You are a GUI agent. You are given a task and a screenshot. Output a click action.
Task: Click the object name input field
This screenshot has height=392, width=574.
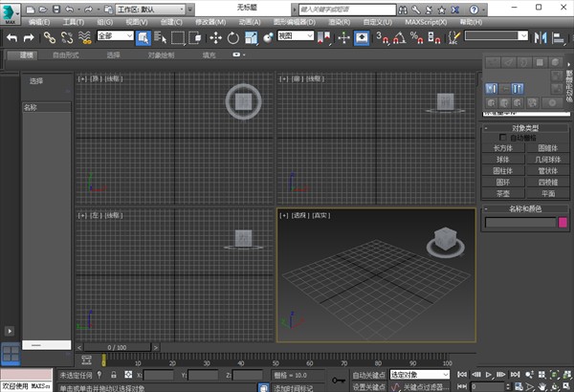coord(519,223)
